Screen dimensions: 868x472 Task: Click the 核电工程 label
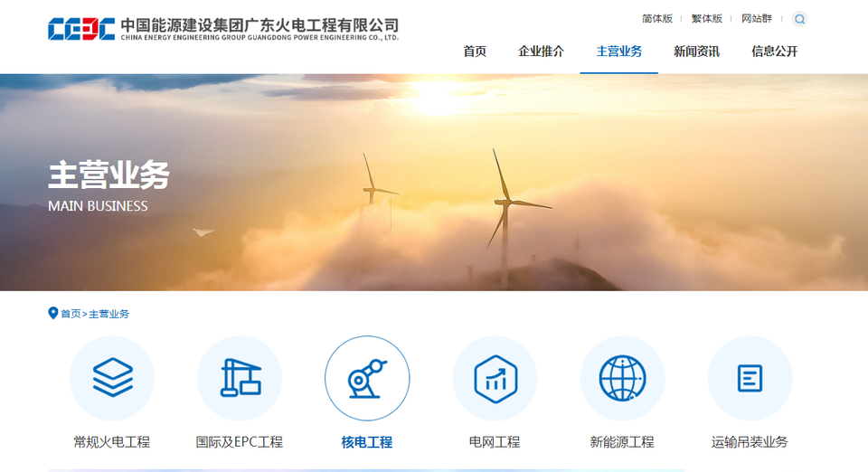tap(367, 442)
